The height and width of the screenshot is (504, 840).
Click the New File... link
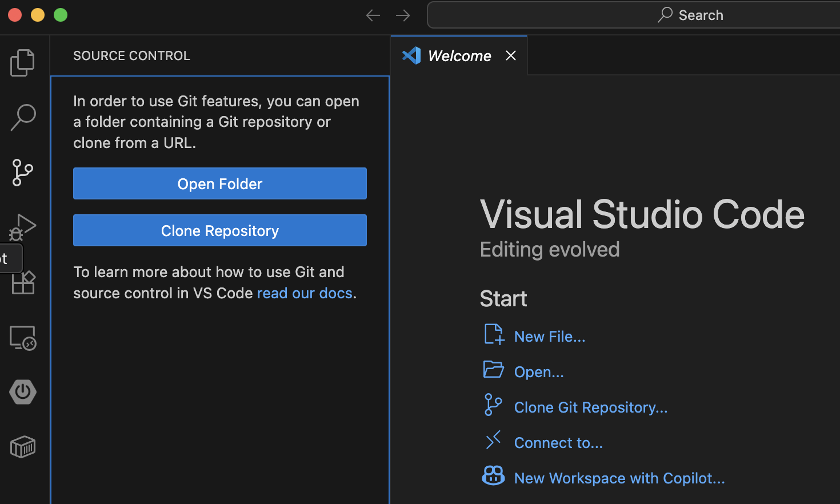tap(550, 337)
